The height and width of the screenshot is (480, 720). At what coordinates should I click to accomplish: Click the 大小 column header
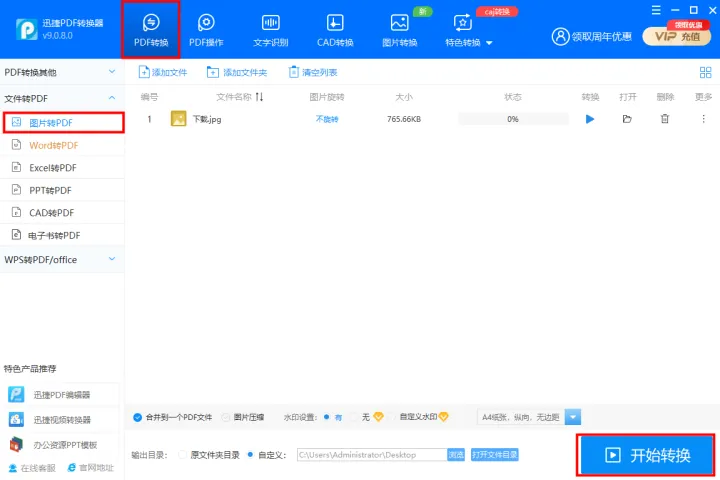click(x=404, y=97)
